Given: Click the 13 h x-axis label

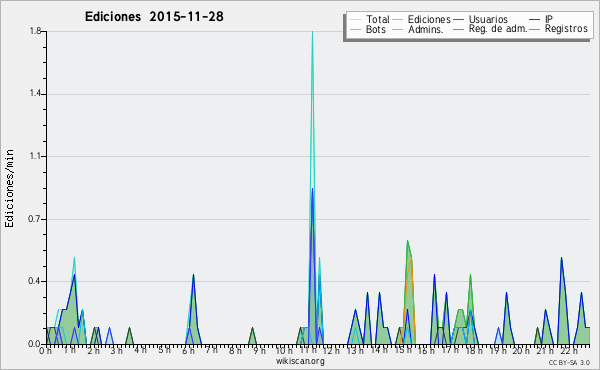Looking at the screenshot, I should 355,351.
